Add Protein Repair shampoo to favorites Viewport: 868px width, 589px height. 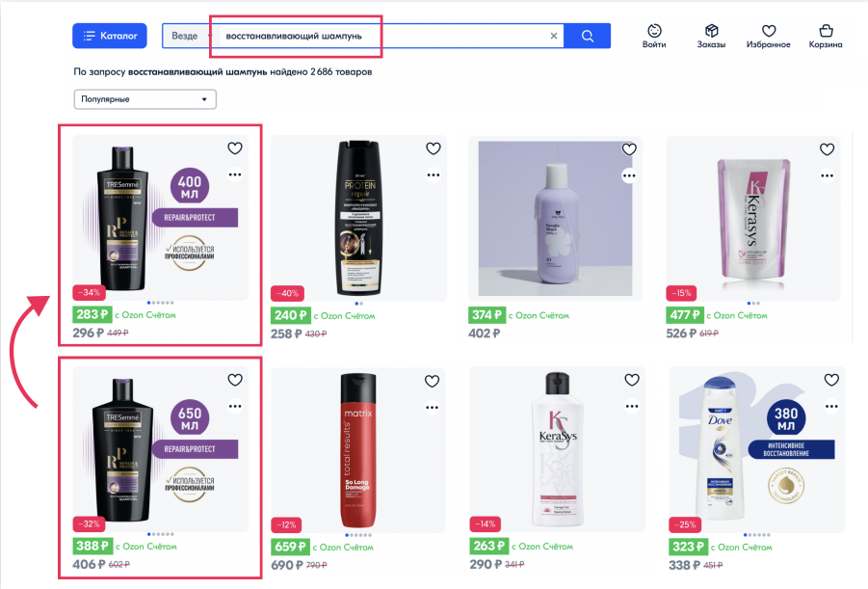[433, 148]
